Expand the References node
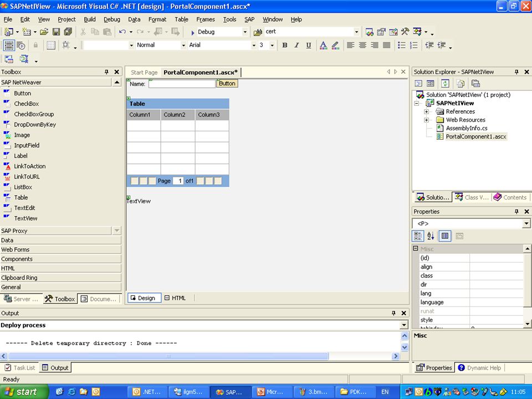The image size is (532, 399). point(427,111)
